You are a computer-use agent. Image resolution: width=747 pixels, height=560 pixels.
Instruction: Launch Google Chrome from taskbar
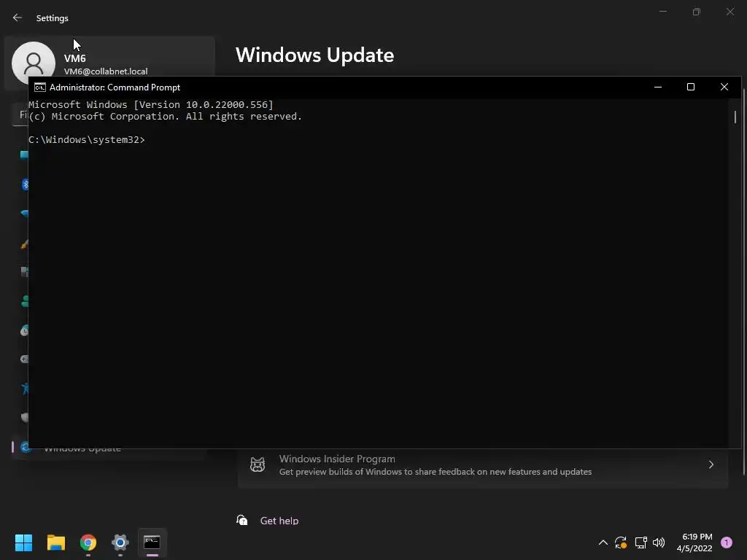click(88, 542)
